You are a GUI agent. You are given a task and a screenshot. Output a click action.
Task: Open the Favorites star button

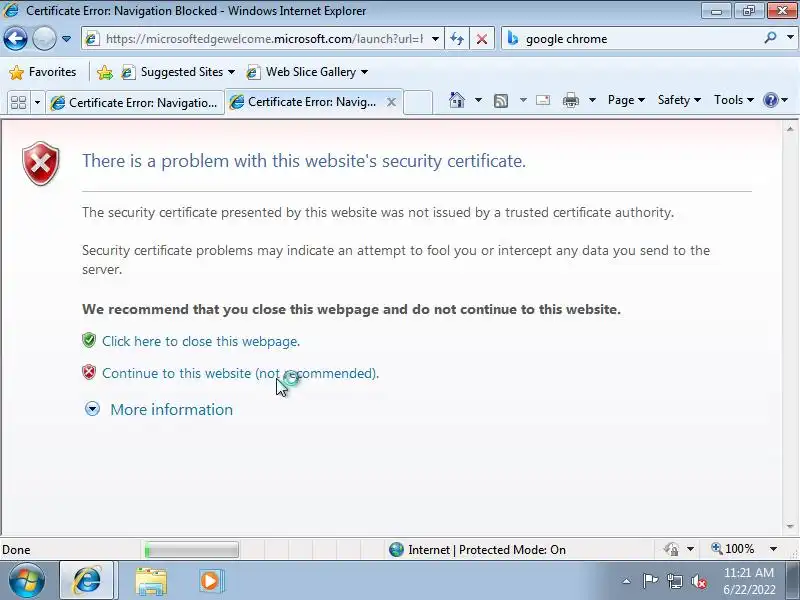(43, 72)
